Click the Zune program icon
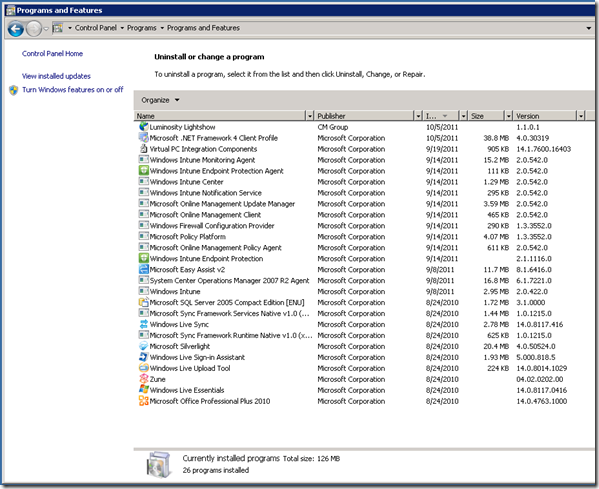The width and height of the screenshot is (599, 489). (143, 379)
